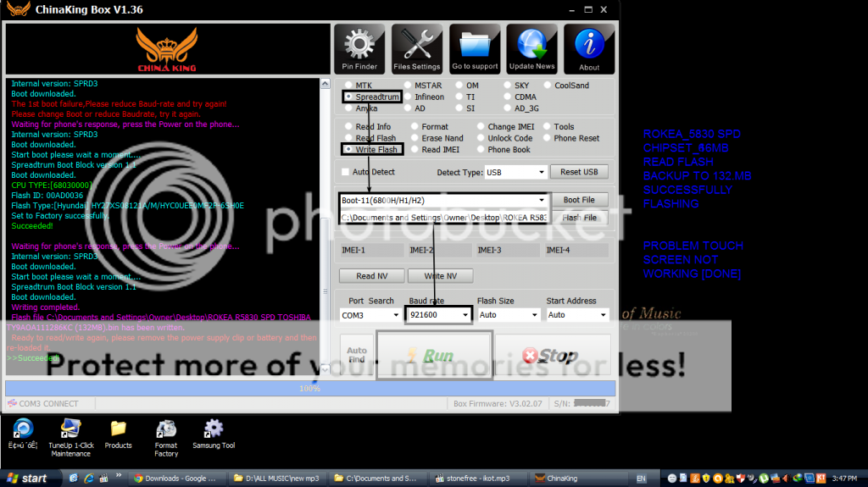Choose the Format operation
Image resolution: width=868 pixels, height=487 pixels.
point(415,127)
